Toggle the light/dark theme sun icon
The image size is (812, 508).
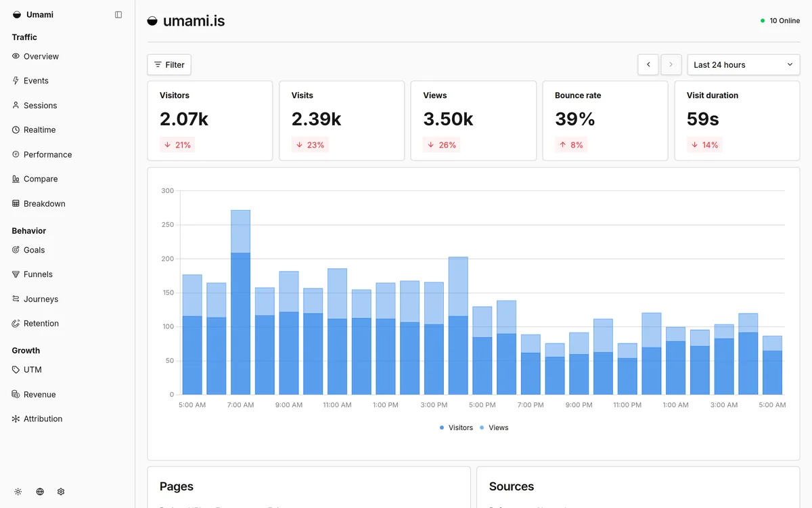pos(18,492)
